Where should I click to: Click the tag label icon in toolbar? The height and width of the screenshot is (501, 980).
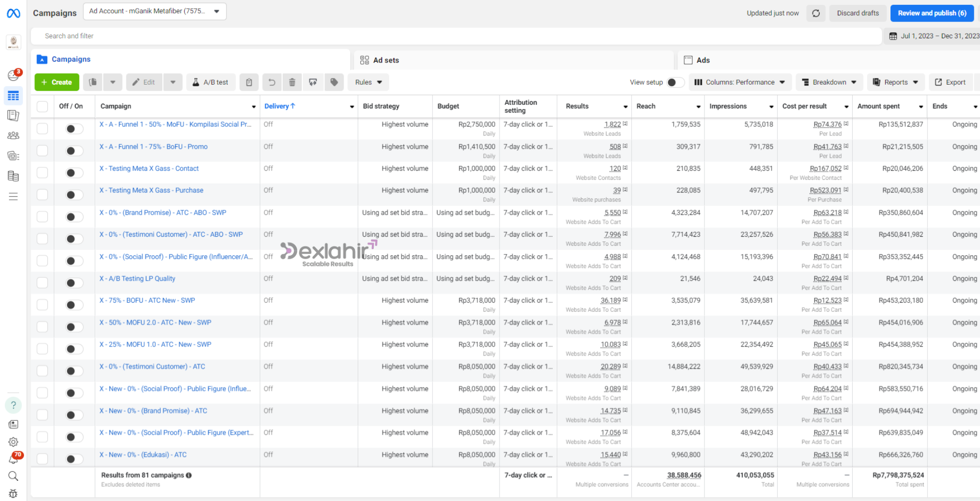pyautogui.click(x=334, y=82)
